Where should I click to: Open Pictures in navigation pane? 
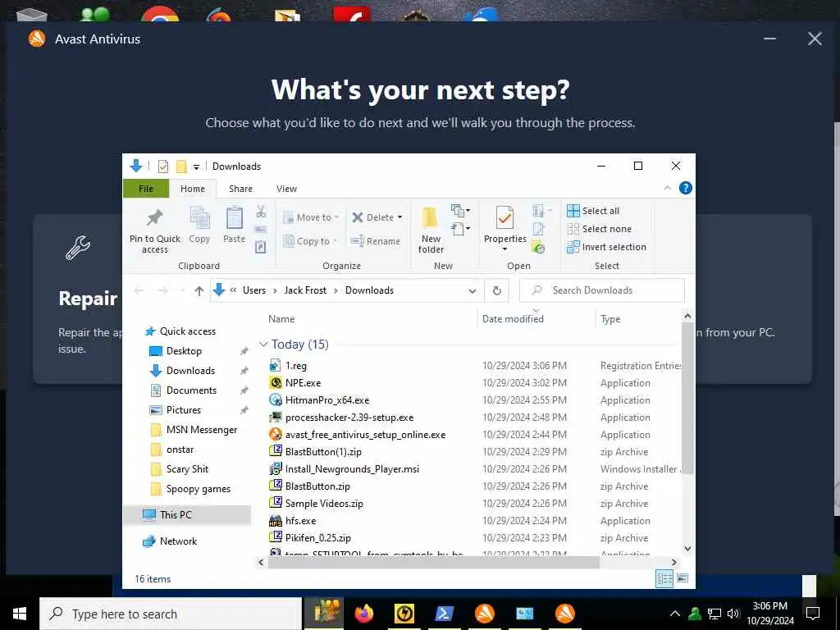coord(183,410)
